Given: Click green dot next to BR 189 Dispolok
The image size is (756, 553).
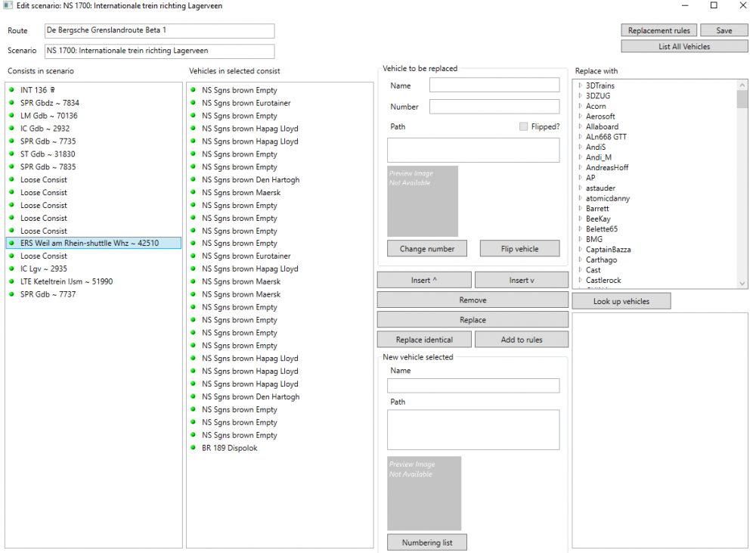Looking at the screenshot, I should click(194, 448).
